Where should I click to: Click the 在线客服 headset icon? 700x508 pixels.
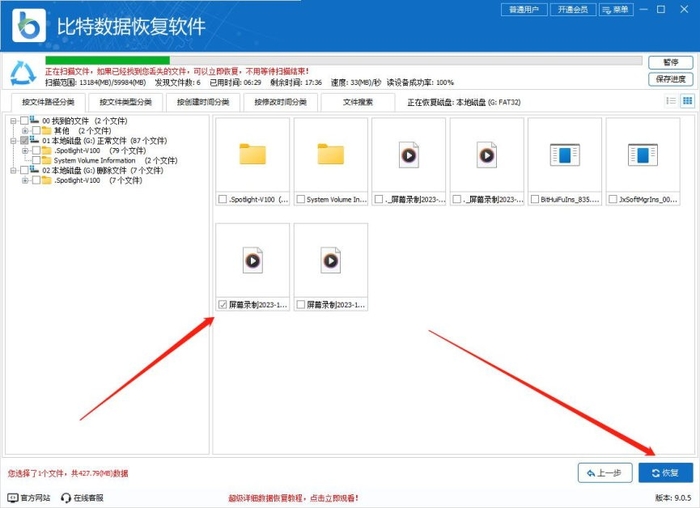tap(66, 497)
